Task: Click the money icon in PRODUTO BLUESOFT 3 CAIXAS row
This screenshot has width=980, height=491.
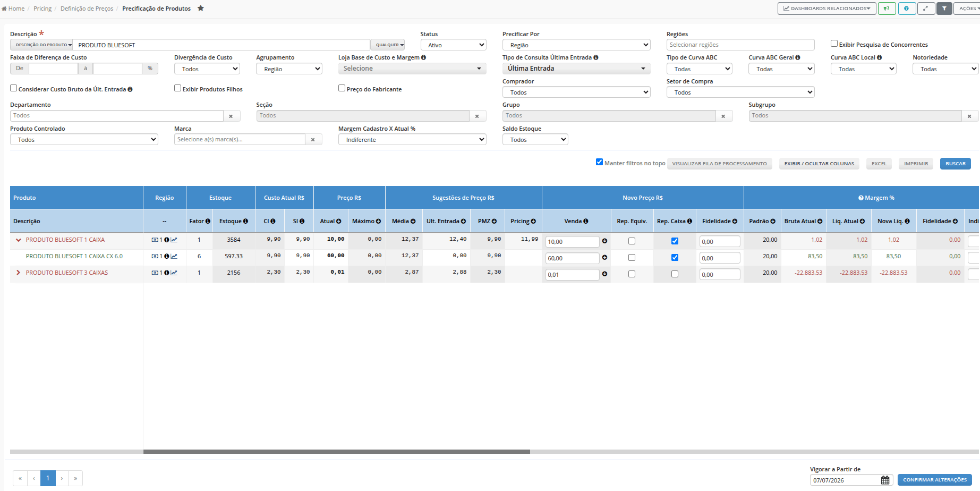Action: (155, 273)
